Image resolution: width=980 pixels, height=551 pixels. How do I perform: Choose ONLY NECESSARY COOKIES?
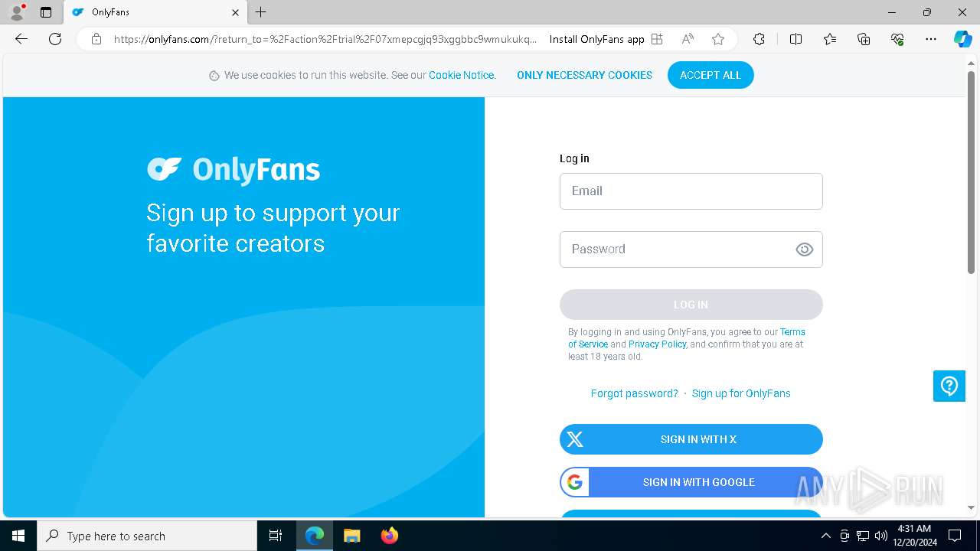(584, 75)
